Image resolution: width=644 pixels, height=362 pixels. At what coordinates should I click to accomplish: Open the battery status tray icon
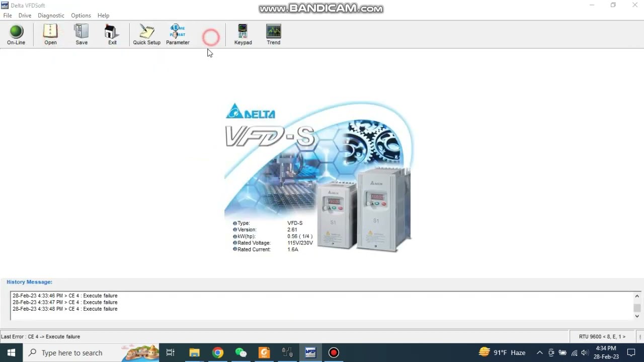point(562,352)
